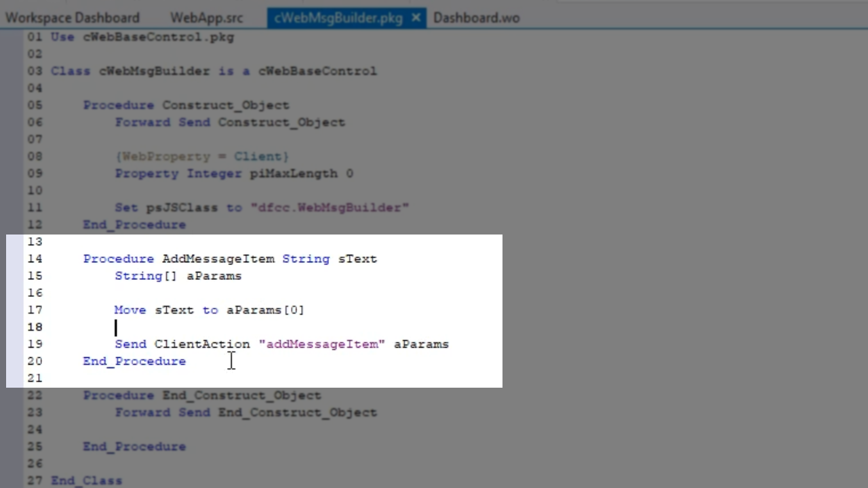The width and height of the screenshot is (868, 488).
Task: Select the cWebMsgBuilder.pkg tab
Action: coord(338,18)
